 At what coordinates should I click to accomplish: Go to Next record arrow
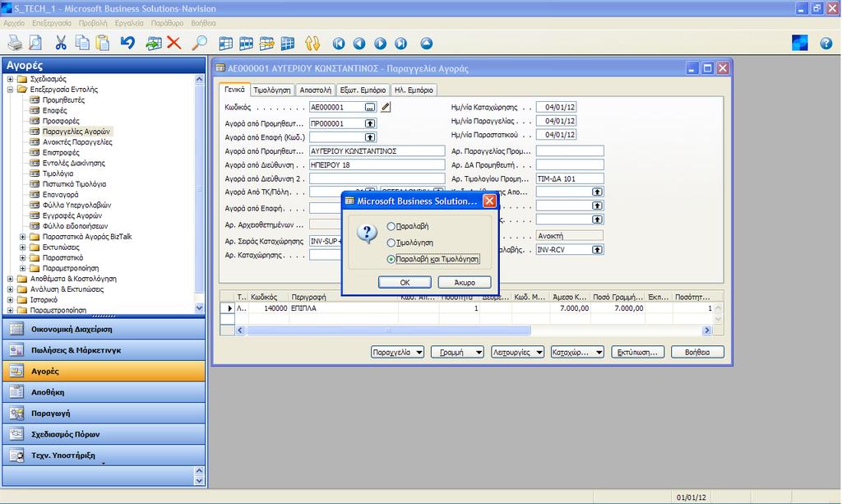coord(380,44)
